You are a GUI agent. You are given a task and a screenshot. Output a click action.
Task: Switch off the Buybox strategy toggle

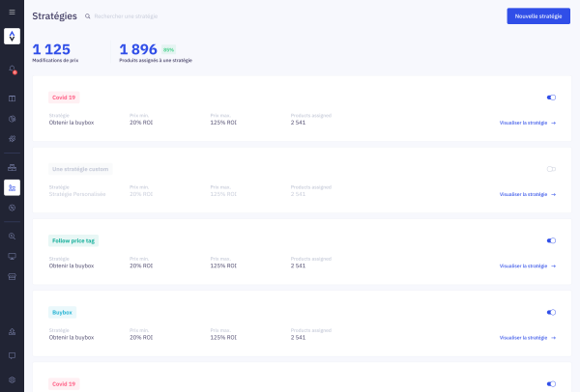pyautogui.click(x=551, y=312)
